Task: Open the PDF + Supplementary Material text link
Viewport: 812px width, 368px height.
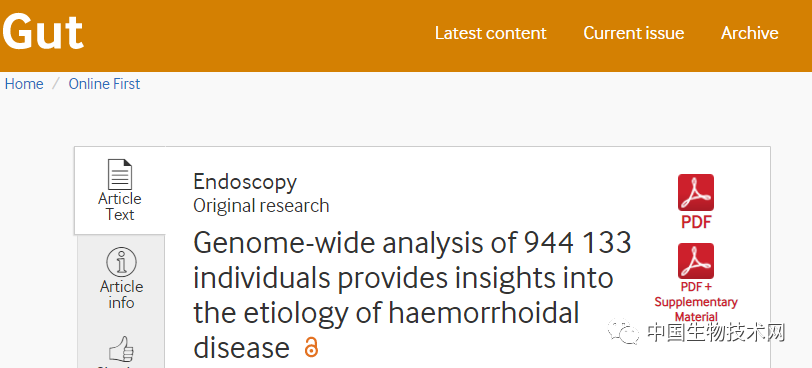Action: [x=695, y=302]
